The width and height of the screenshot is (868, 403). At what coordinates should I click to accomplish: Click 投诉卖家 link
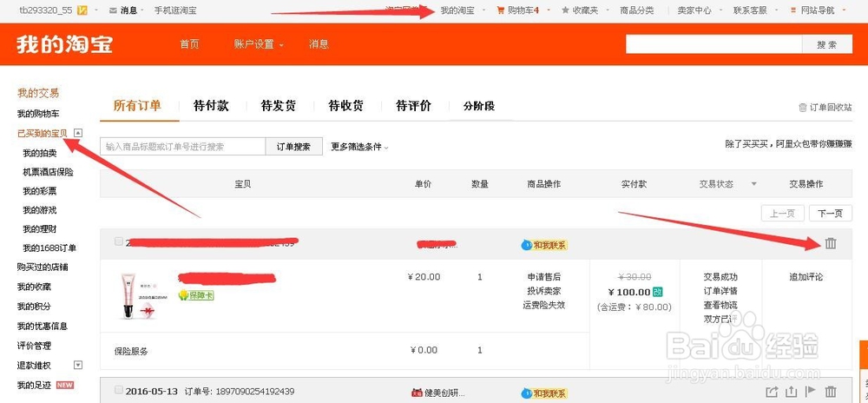544,291
